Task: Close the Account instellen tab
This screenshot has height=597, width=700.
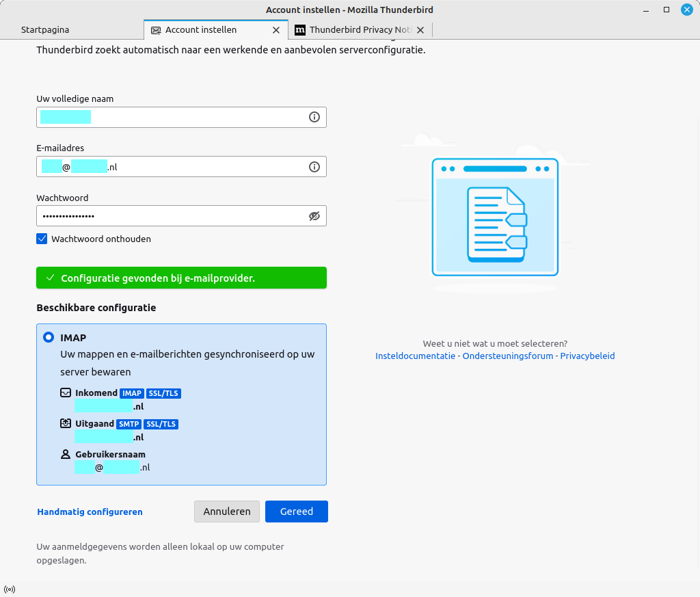Action: 276,29
